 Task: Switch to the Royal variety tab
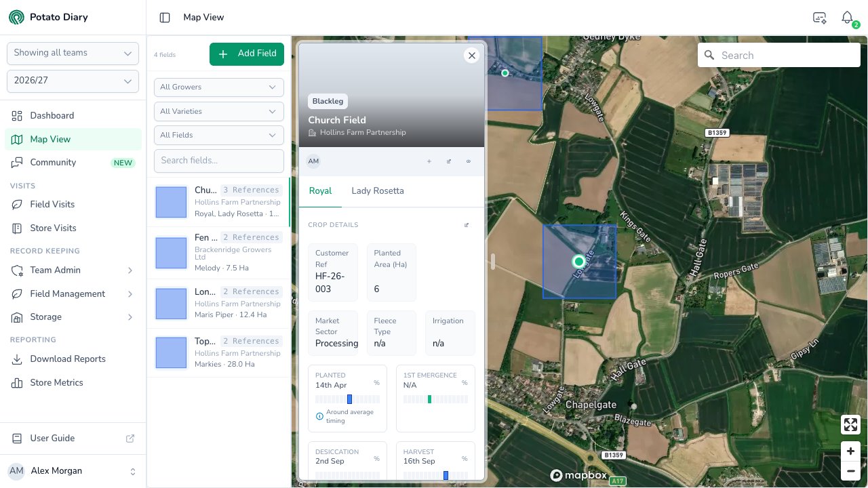[320, 191]
